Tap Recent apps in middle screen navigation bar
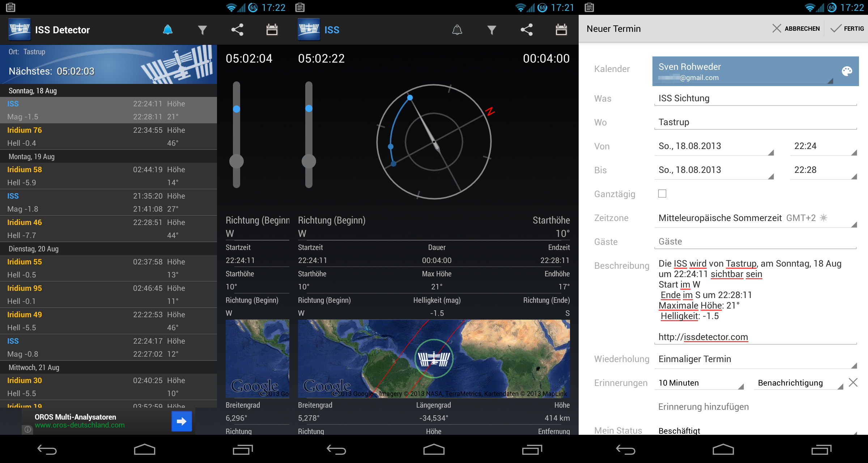The height and width of the screenshot is (463, 868). point(532,450)
